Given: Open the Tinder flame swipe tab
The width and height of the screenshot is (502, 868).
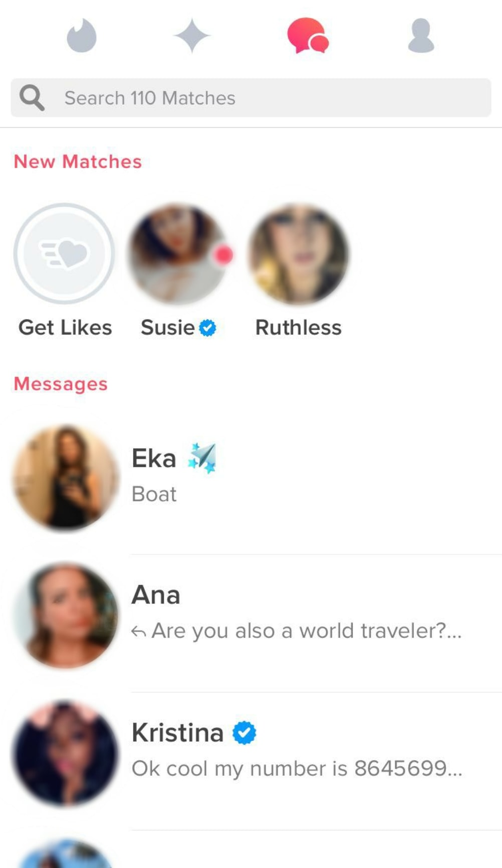Looking at the screenshot, I should (x=82, y=36).
